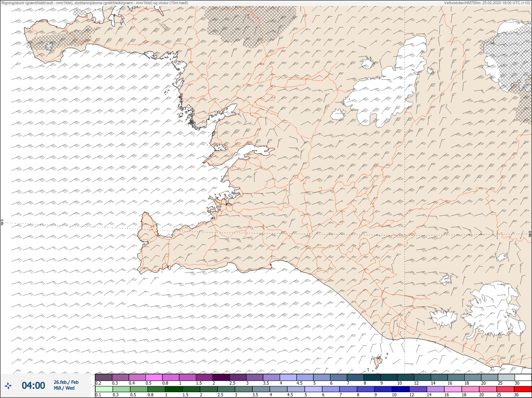This screenshot has height=398, width=532.
Task: Click the value '20' under the lower legend row
Action: tap(481, 395)
